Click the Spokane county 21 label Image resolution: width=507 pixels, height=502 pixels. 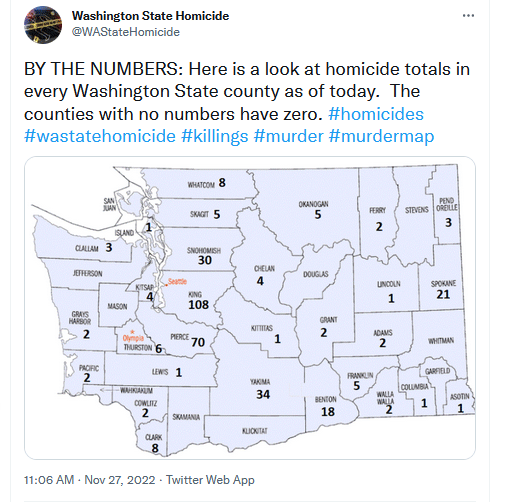click(x=443, y=294)
